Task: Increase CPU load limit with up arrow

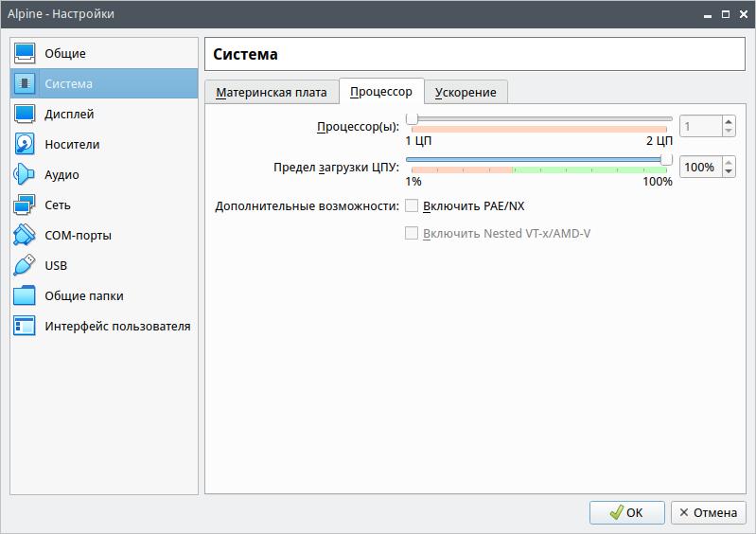Action: pos(729,162)
